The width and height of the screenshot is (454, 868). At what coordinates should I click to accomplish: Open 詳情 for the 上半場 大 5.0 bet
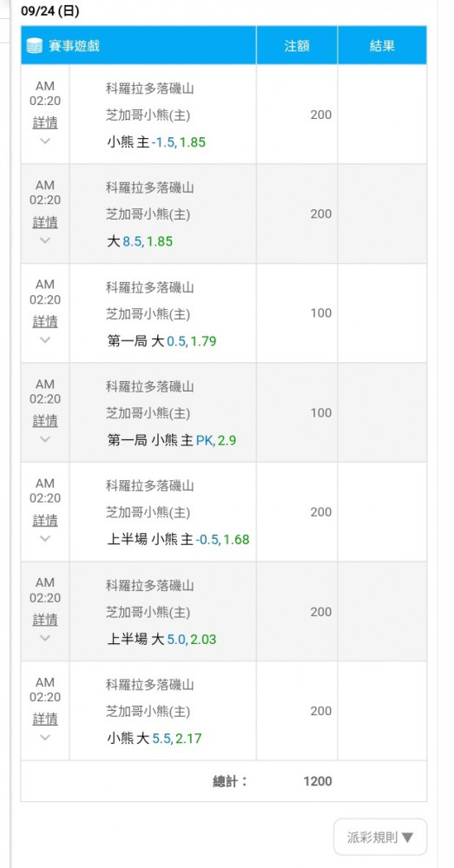[45, 620]
